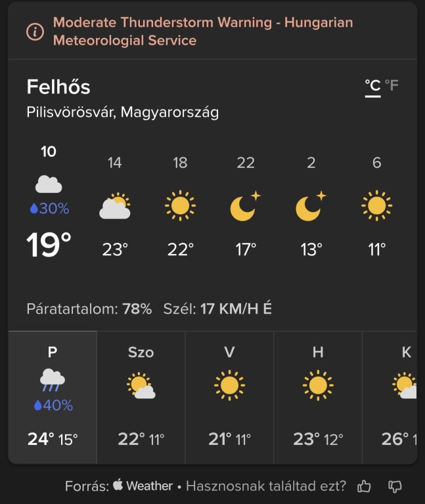Select the V day forecast tab
The height and width of the screenshot is (504, 425).
coord(229,398)
